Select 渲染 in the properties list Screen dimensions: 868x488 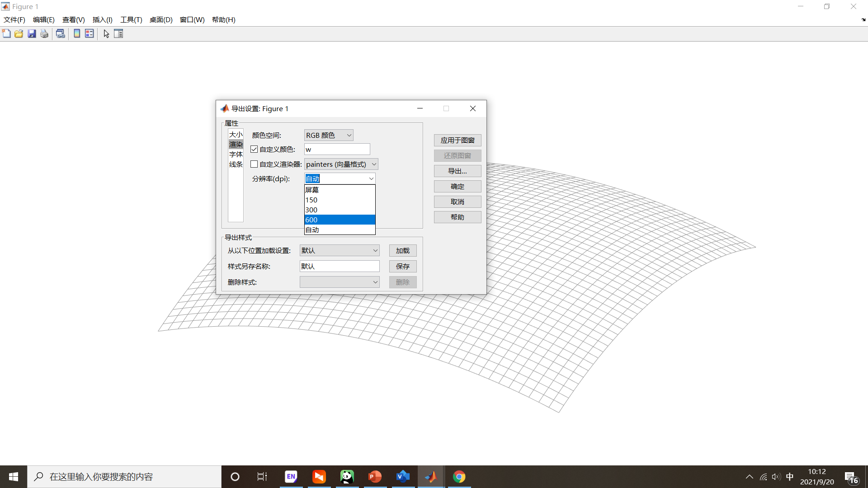[236, 144]
